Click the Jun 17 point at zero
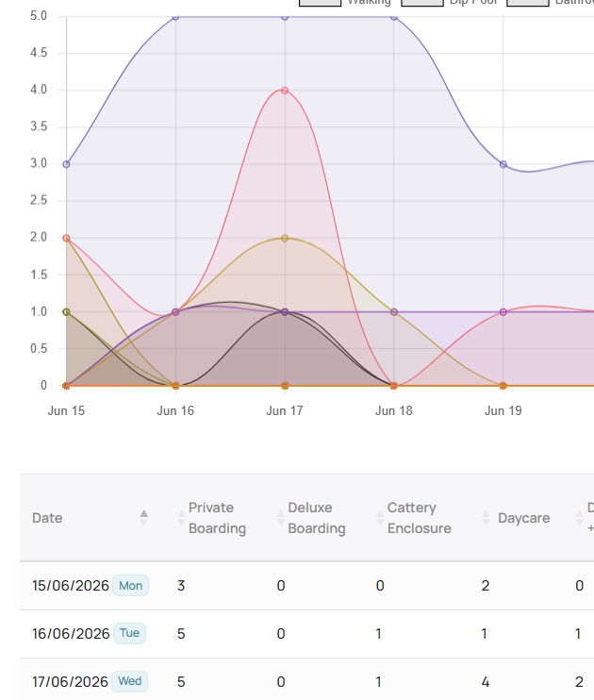 pos(285,386)
